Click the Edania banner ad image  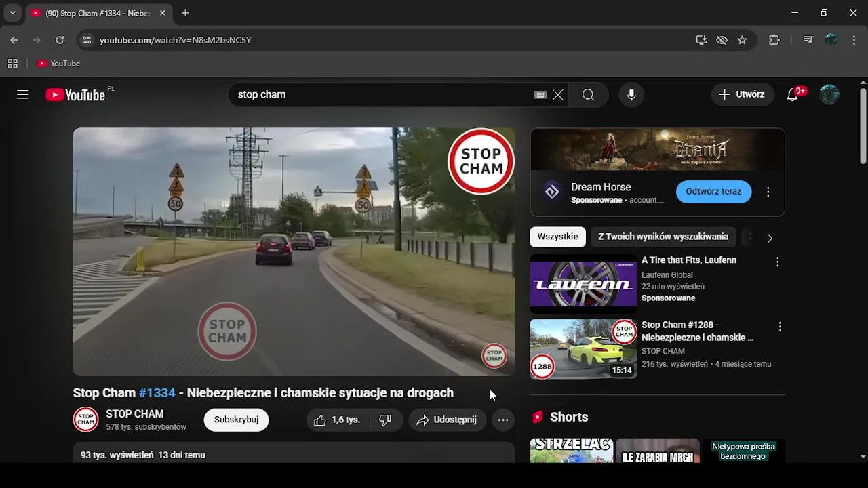coord(658,150)
